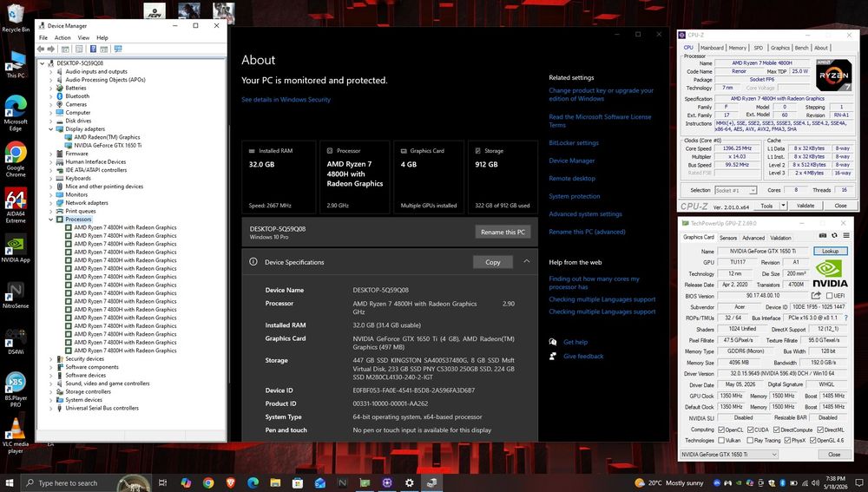868x492 pixels.
Task: Open the CPU-Z Tools dropdown arrow
Action: click(x=783, y=206)
